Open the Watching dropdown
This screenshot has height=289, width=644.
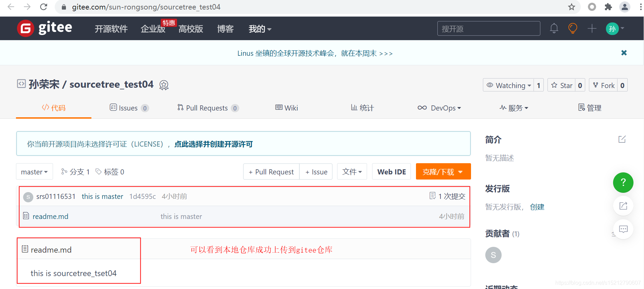pos(508,85)
